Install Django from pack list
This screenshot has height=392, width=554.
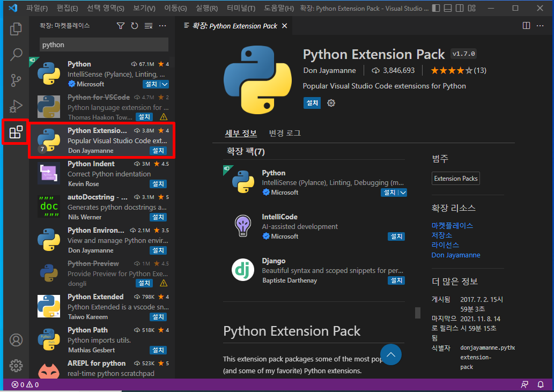(x=396, y=280)
